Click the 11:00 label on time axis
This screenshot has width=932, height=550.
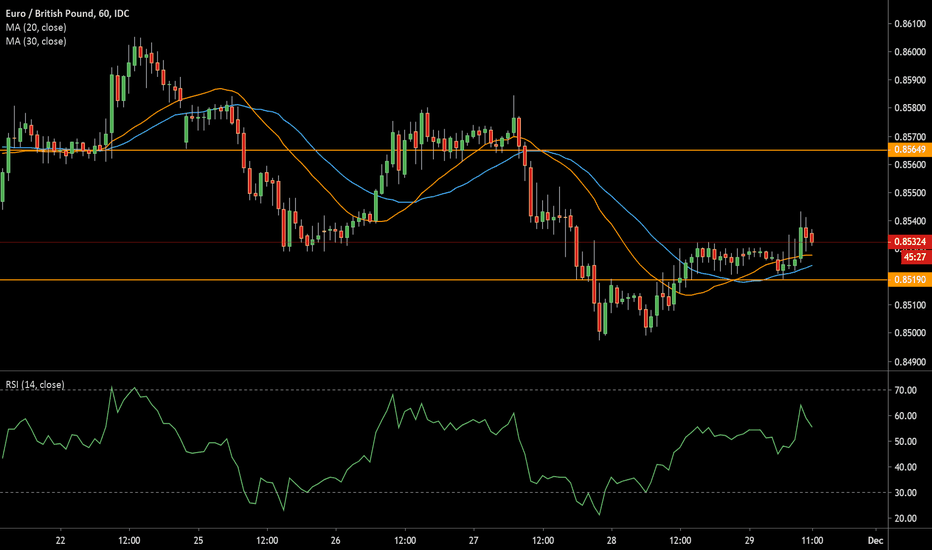(x=810, y=541)
